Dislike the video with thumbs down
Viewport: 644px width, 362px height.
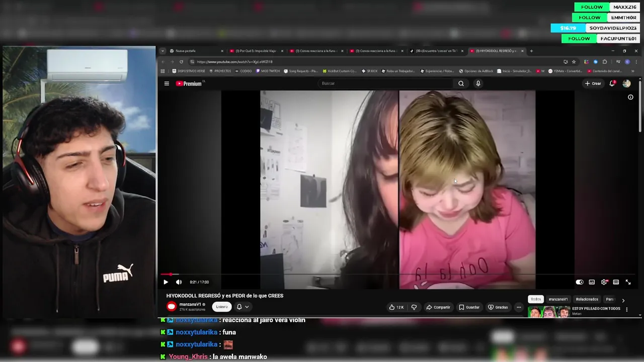point(414,307)
